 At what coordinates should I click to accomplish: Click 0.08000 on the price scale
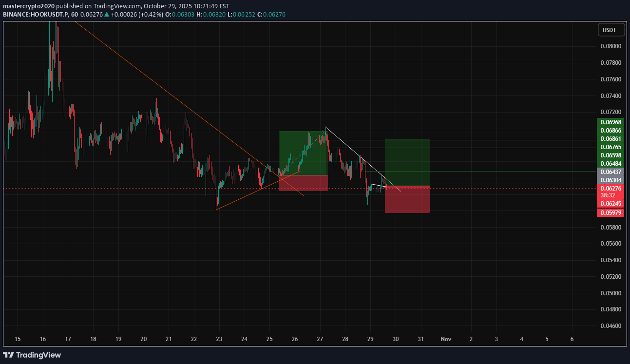coord(610,46)
